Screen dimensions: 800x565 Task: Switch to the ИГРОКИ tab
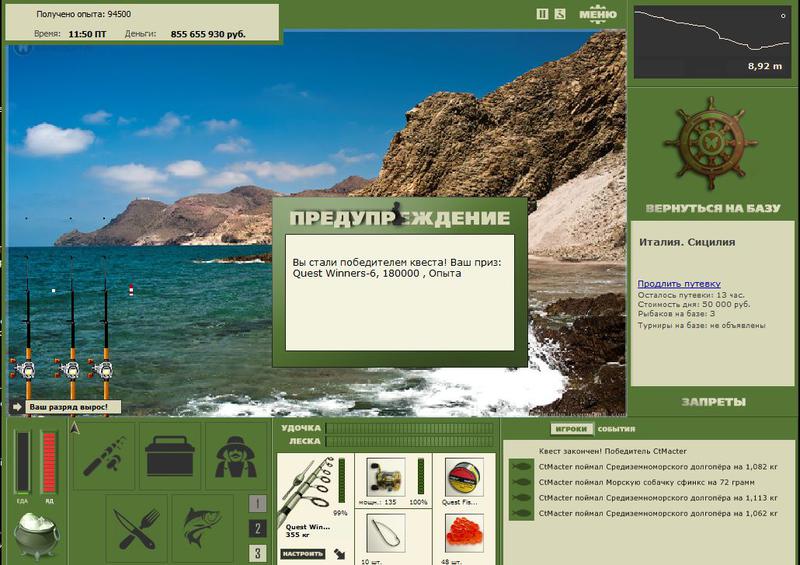tap(571, 429)
